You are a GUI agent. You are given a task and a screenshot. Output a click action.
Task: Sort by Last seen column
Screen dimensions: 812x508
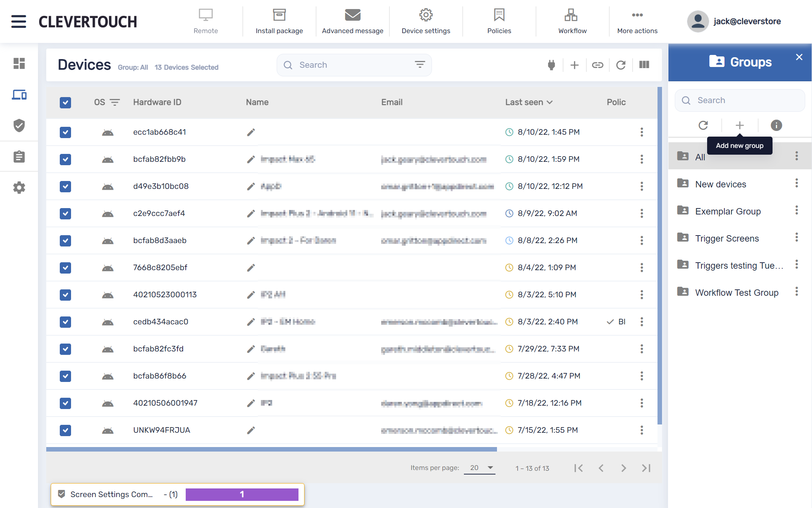coord(529,102)
